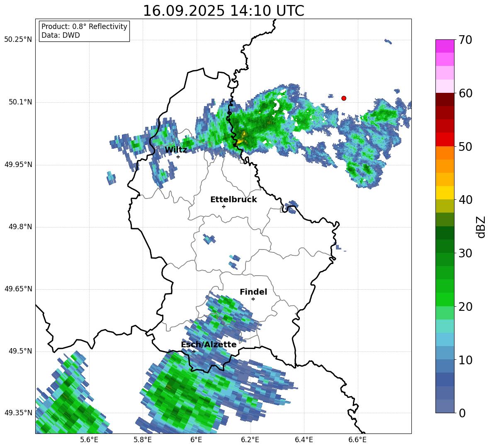Click the Findel station label
491x448 pixels.
click(x=253, y=292)
